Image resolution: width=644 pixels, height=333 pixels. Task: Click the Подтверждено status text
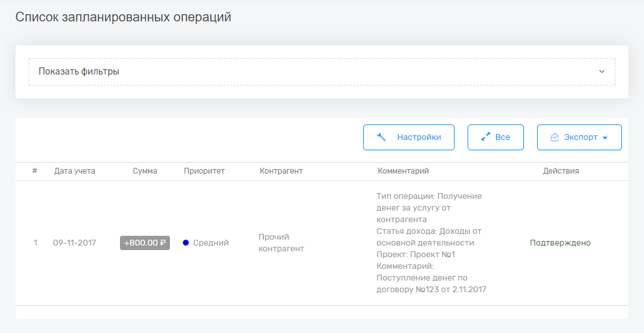pos(560,243)
